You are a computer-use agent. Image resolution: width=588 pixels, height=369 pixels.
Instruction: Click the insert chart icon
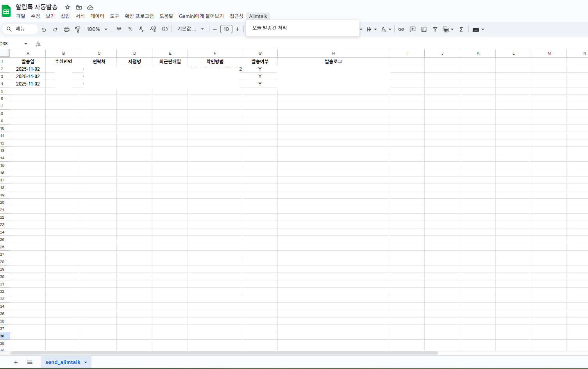point(424,29)
